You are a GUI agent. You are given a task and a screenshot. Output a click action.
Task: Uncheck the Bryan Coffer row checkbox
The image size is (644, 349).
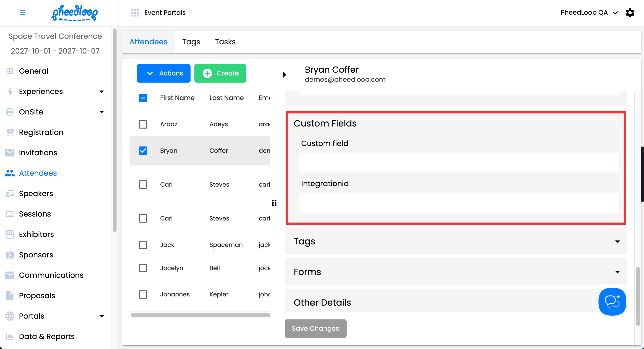point(143,151)
